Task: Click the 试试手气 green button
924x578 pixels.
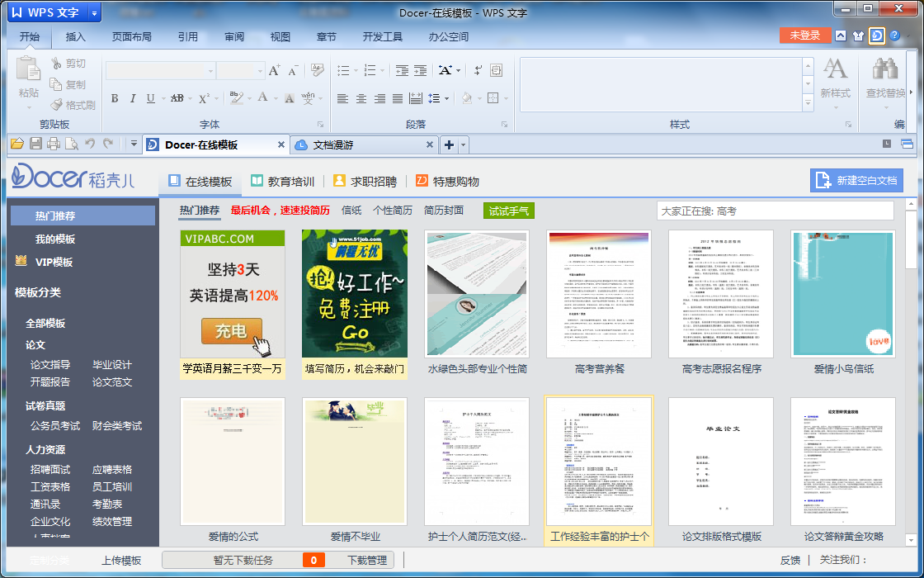Action: [509, 211]
